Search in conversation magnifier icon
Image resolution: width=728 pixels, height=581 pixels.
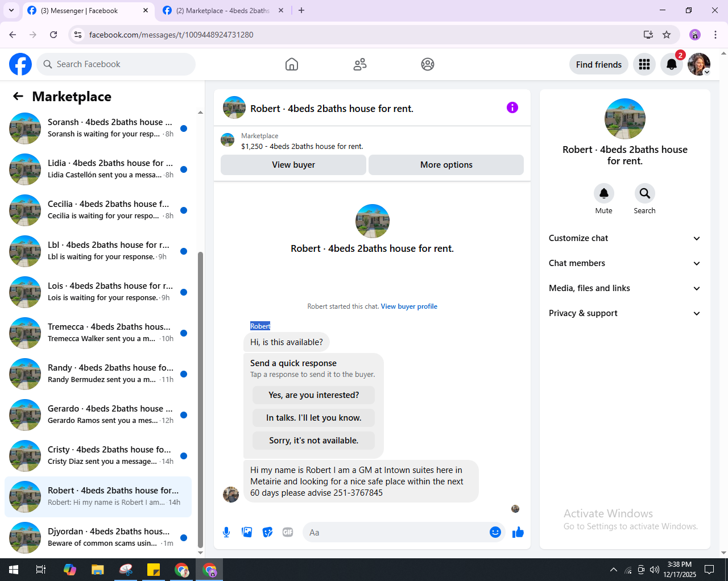[x=645, y=193]
